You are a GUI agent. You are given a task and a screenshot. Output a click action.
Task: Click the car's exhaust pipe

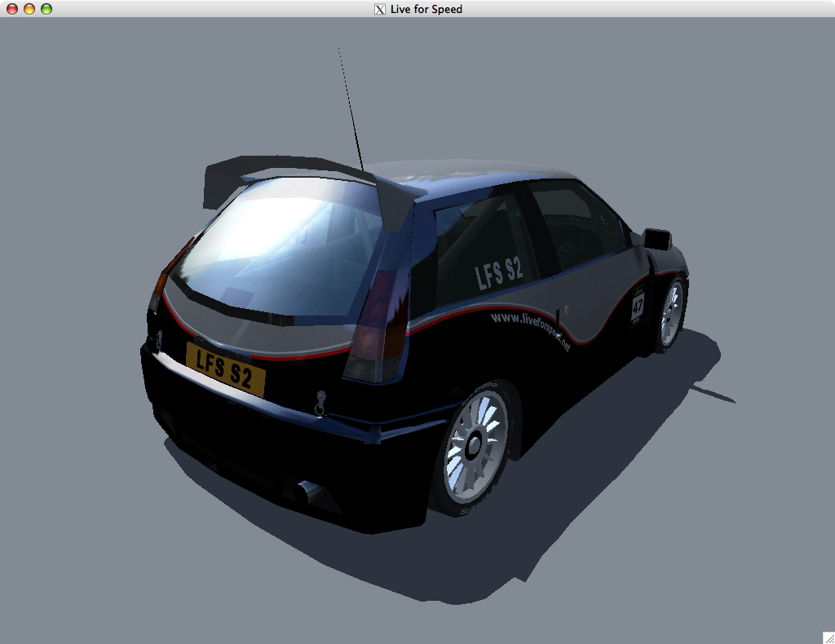[x=309, y=491]
